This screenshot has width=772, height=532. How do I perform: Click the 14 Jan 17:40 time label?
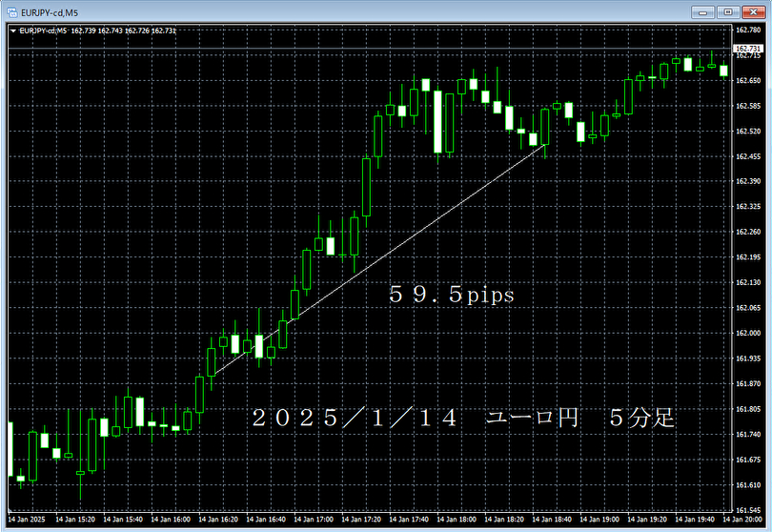pos(409,520)
